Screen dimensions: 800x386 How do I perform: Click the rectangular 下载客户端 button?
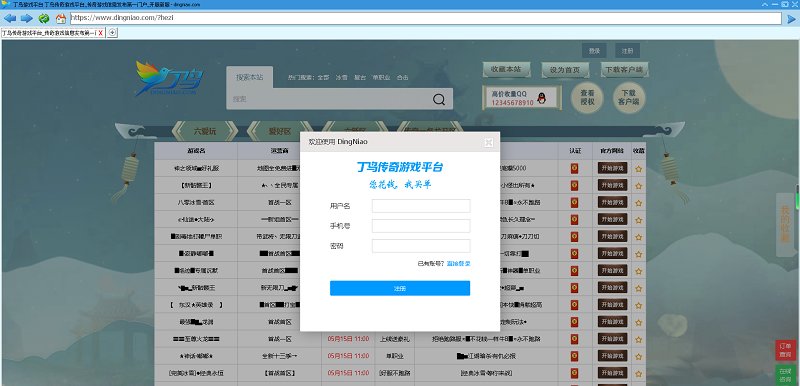pos(624,69)
